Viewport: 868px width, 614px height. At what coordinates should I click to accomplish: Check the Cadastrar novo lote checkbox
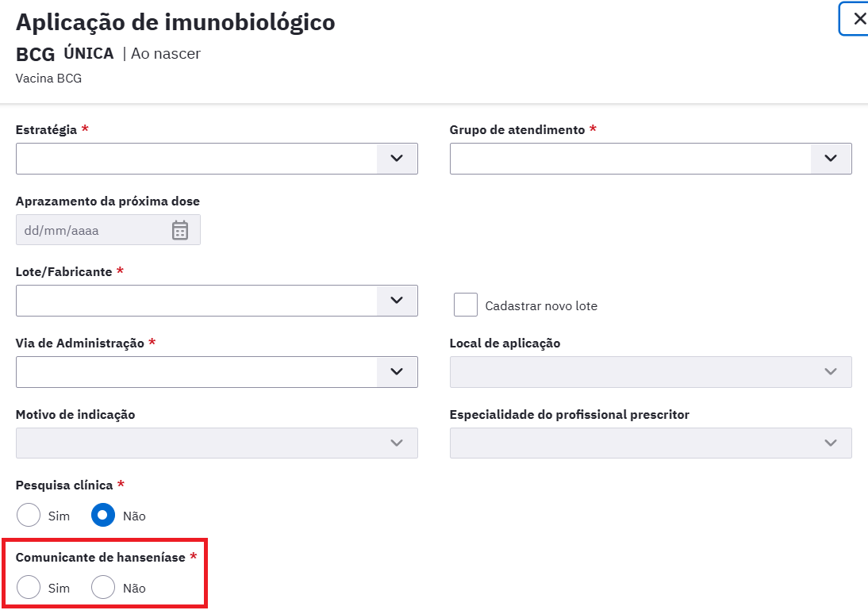(466, 305)
